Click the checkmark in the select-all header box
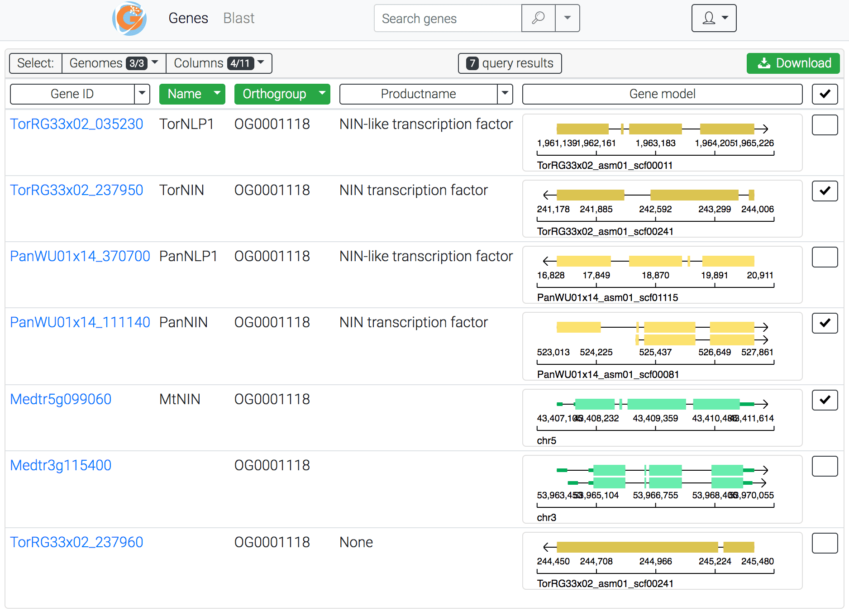Viewport: 849px width, 616px height. [825, 94]
